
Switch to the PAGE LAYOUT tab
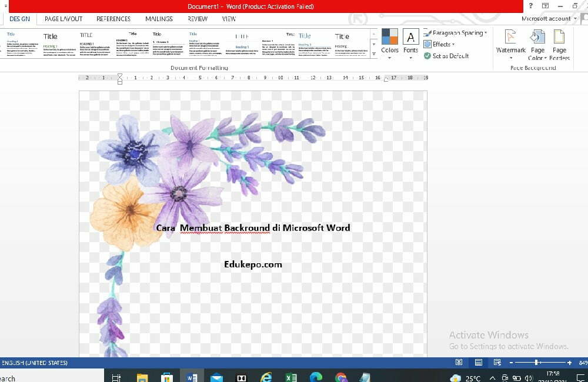point(63,18)
